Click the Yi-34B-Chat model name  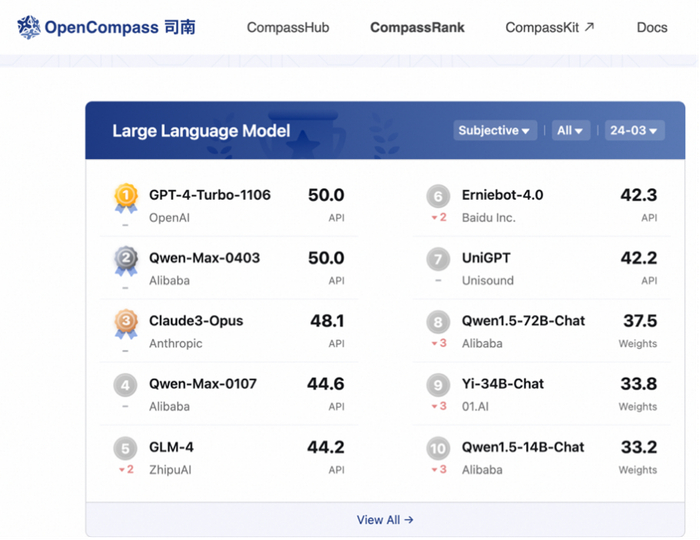tap(503, 384)
